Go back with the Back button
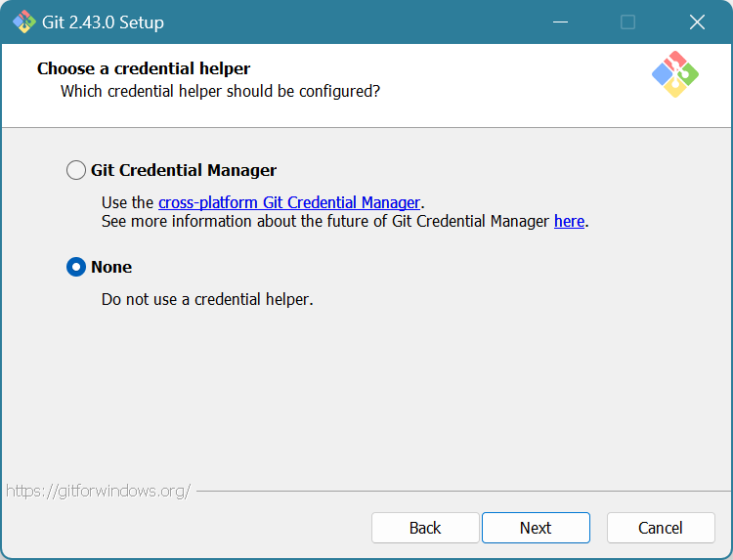 (425, 528)
